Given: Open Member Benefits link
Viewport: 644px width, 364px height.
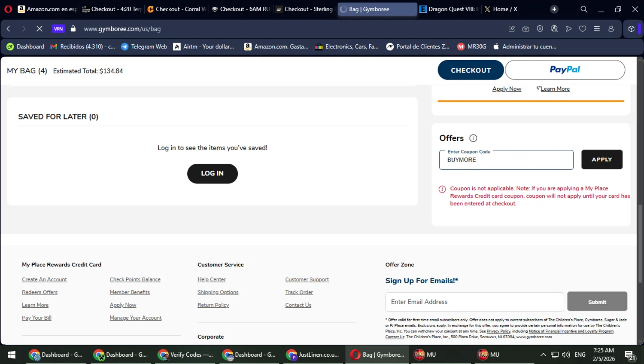Looking at the screenshot, I should (130, 292).
